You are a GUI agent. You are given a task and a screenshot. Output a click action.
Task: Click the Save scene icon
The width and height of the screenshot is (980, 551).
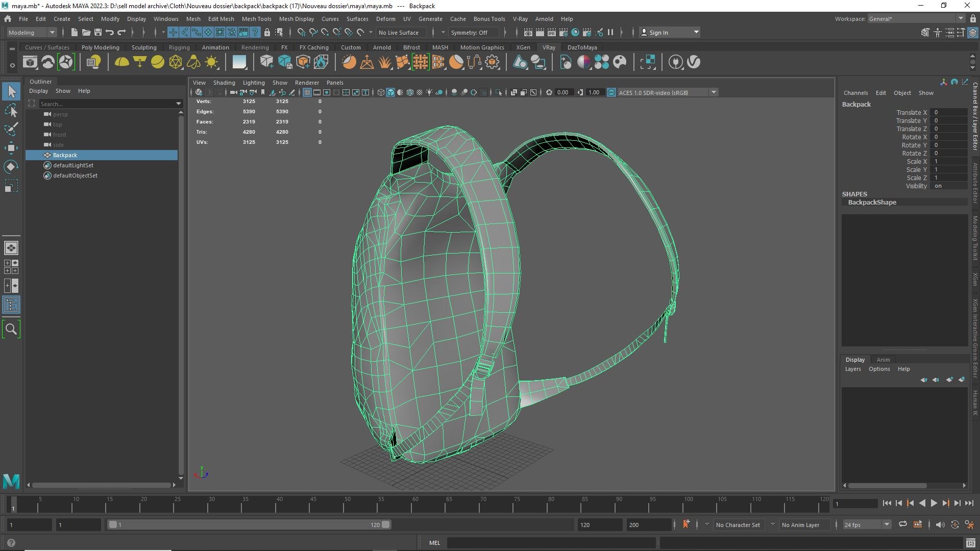98,32
